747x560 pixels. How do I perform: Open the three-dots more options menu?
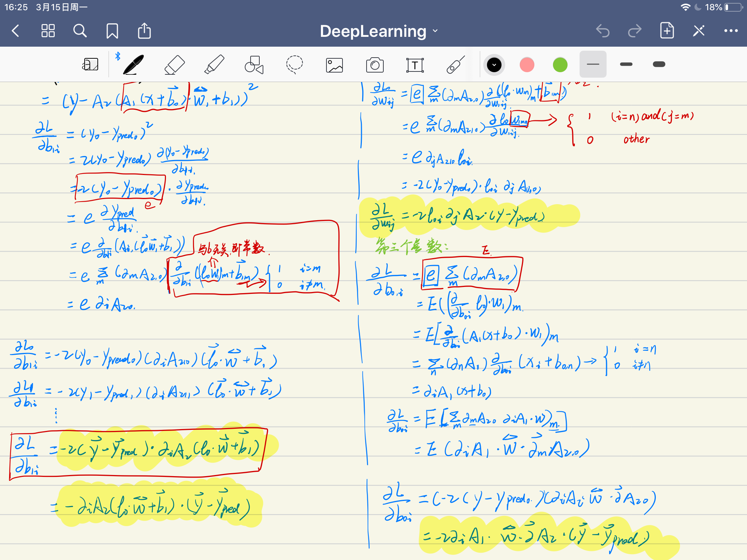pos(731,31)
